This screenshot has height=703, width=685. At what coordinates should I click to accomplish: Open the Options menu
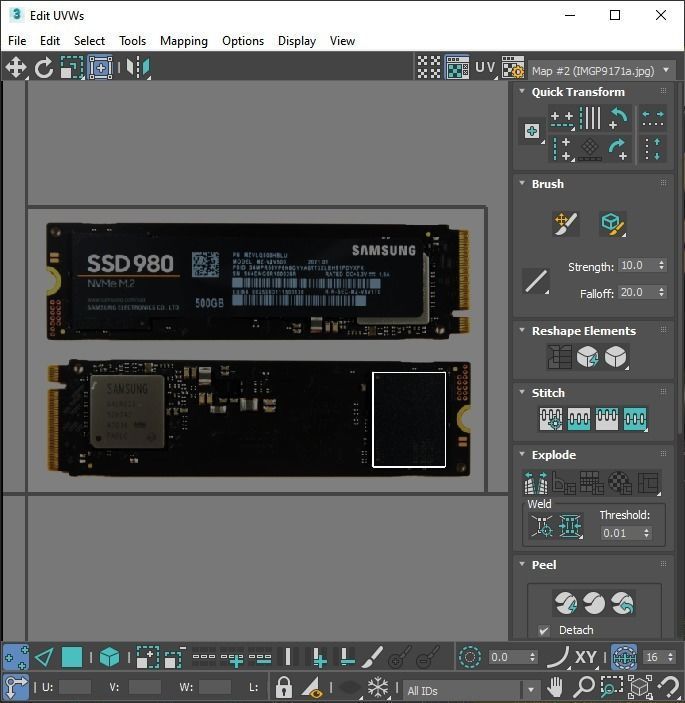(243, 41)
